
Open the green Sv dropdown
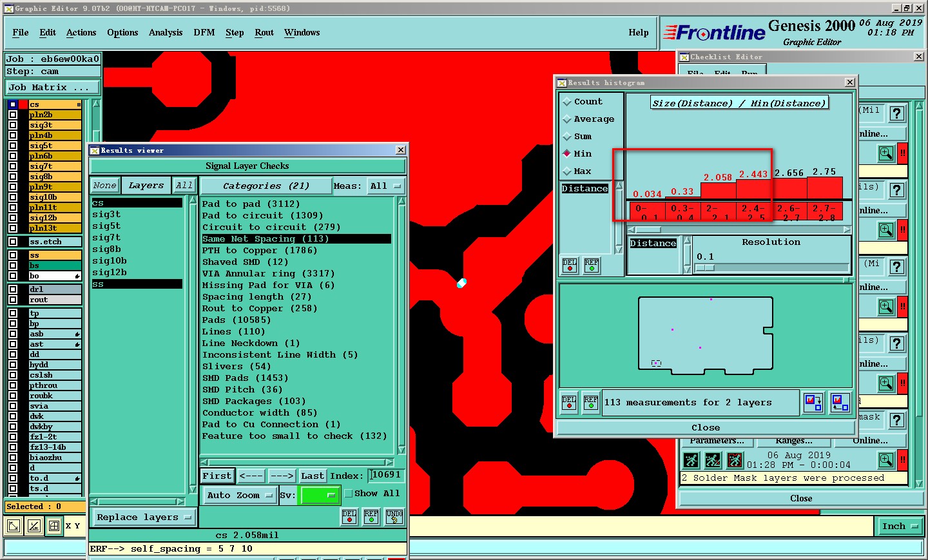(320, 496)
